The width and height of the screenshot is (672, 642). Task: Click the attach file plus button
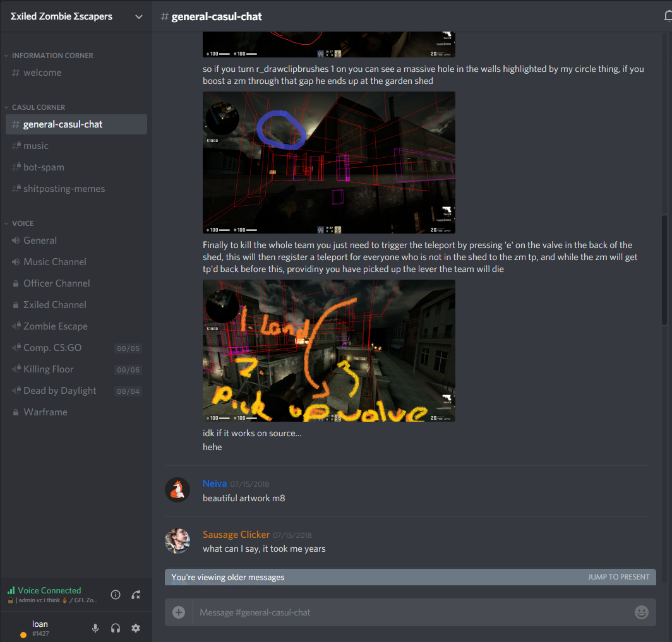tap(179, 612)
